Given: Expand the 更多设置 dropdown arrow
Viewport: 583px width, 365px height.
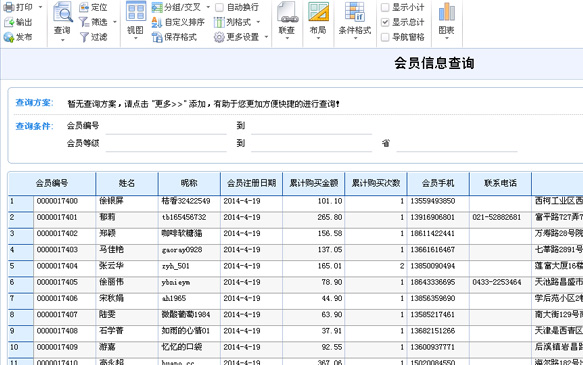Looking at the screenshot, I should (x=266, y=37).
